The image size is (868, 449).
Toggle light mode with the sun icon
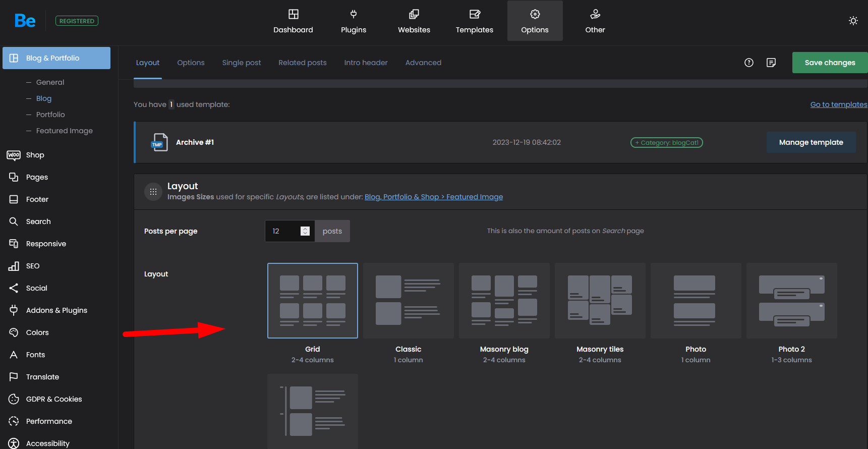[x=853, y=21]
